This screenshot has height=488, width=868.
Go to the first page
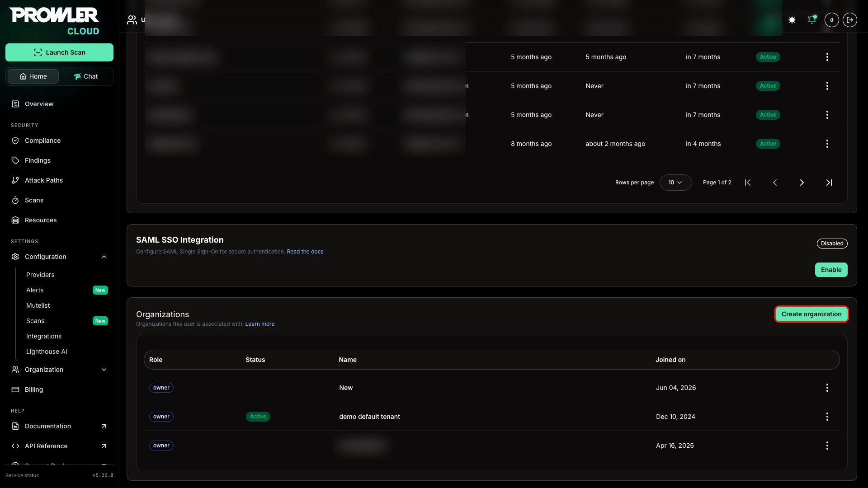pyautogui.click(x=748, y=183)
